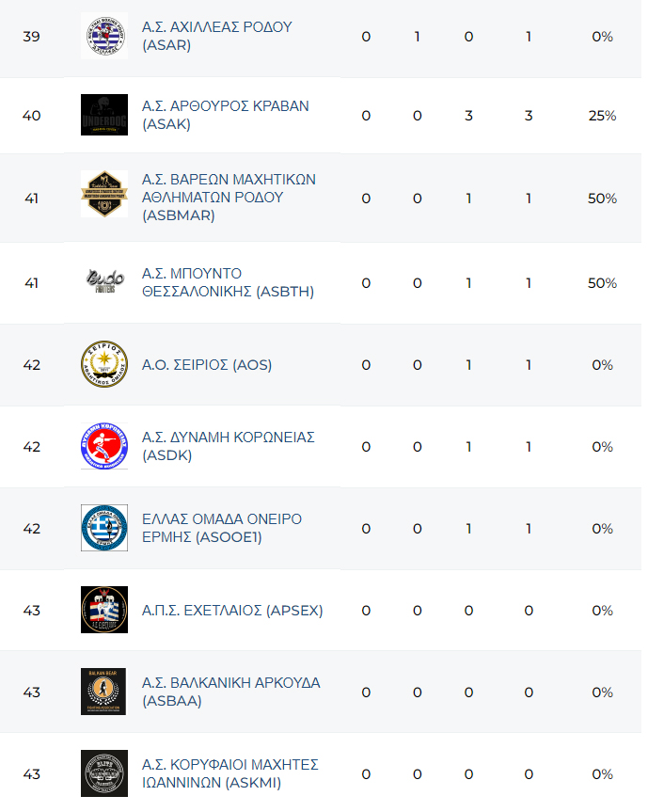
Task: Click the ASBMAR club badge logo
Action: 103,199
